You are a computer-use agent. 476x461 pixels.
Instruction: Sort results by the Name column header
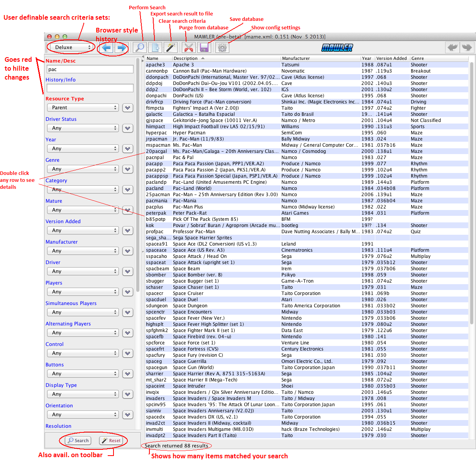159,58
